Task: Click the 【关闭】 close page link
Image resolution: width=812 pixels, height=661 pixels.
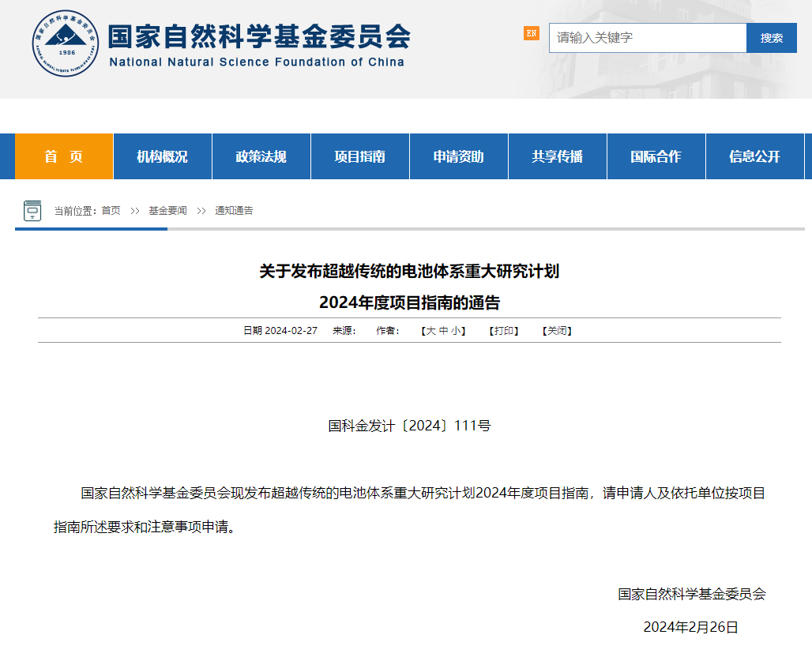Action: click(x=556, y=331)
